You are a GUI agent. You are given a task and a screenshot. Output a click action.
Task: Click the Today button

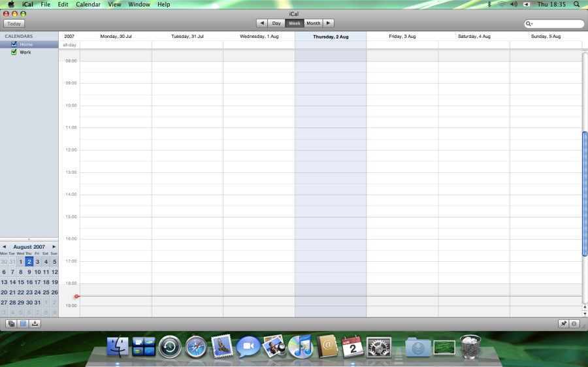[x=14, y=24]
